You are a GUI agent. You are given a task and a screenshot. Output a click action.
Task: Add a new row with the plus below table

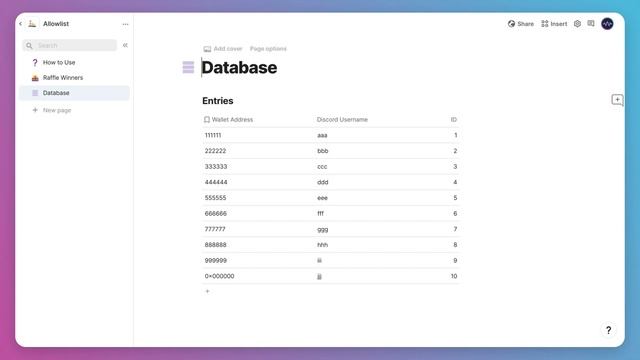(207, 291)
